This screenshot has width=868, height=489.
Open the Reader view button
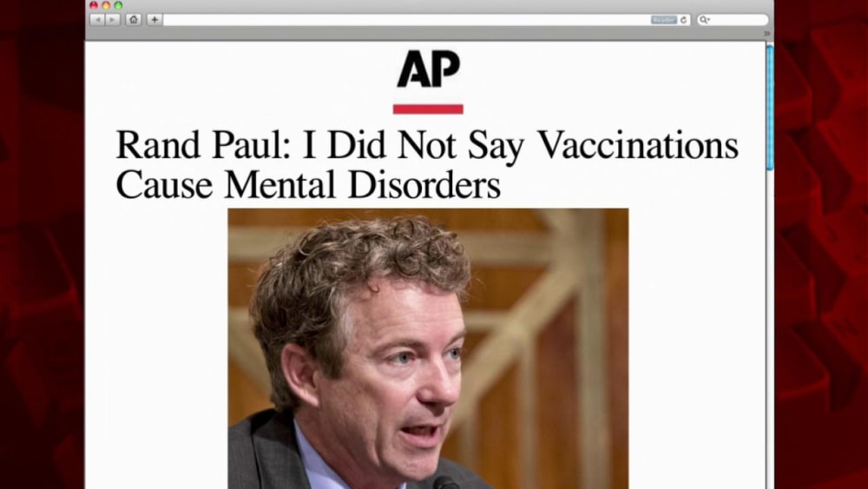664,20
